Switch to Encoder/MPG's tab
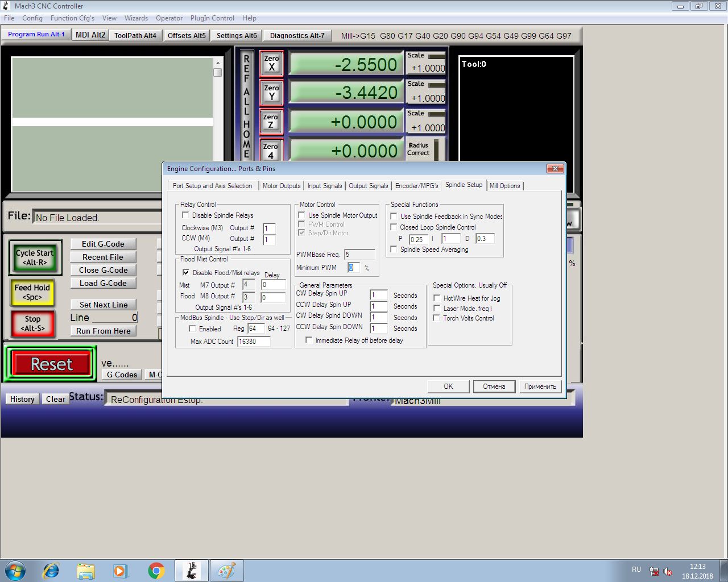Screen dimensions: 728x582 (x=417, y=186)
